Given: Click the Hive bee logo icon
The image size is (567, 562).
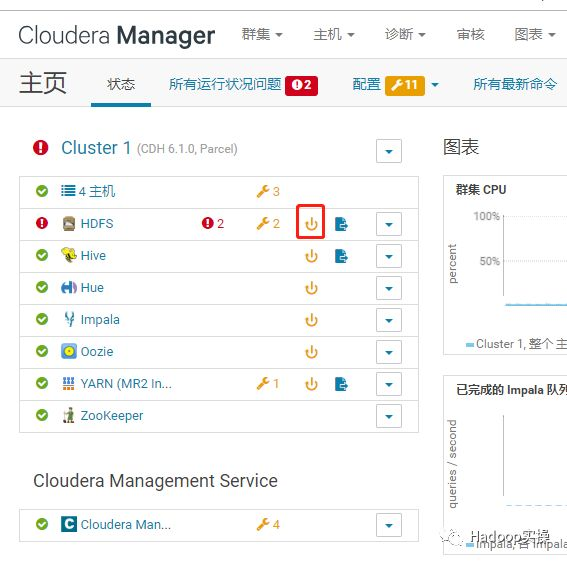Looking at the screenshot, I should pos(69,255).
